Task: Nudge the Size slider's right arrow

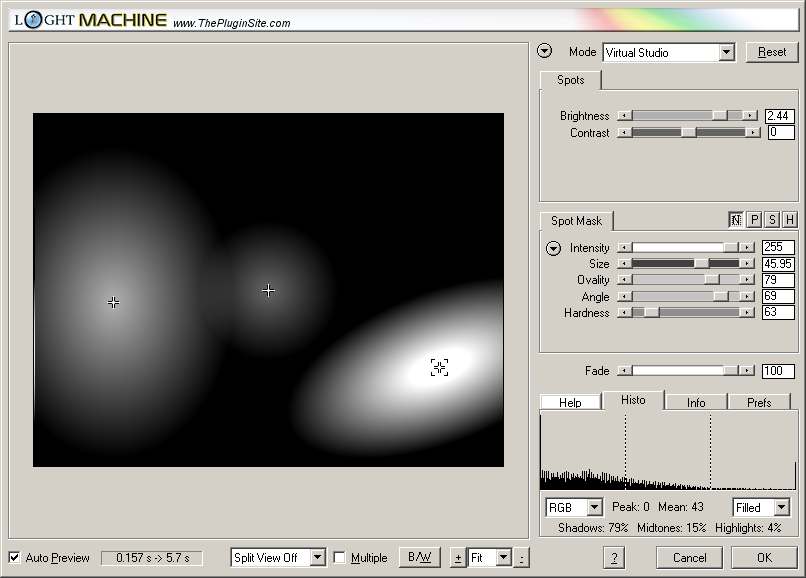Action: click(x=747, y=264)
